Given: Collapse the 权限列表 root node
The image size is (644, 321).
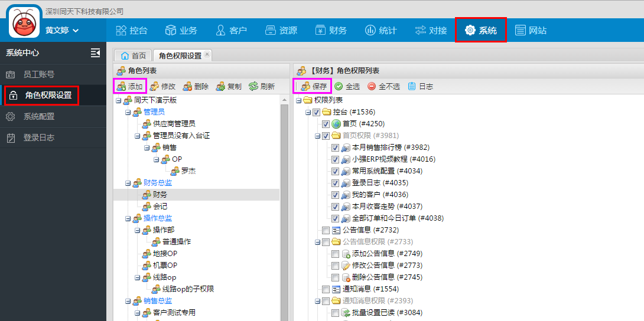Looking at the screenshot, I should coord(298,100).
